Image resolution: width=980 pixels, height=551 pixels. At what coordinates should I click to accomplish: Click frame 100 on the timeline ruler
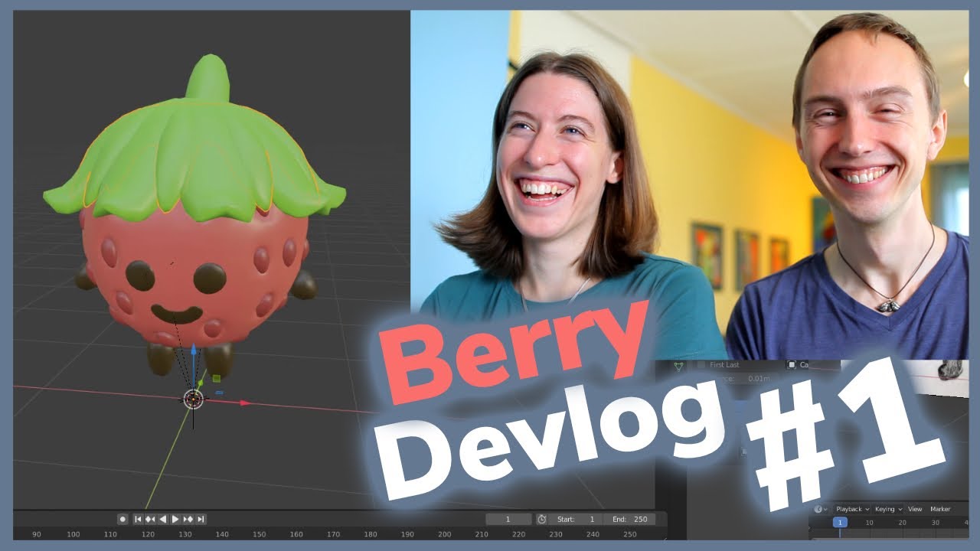tap(73, 534)
